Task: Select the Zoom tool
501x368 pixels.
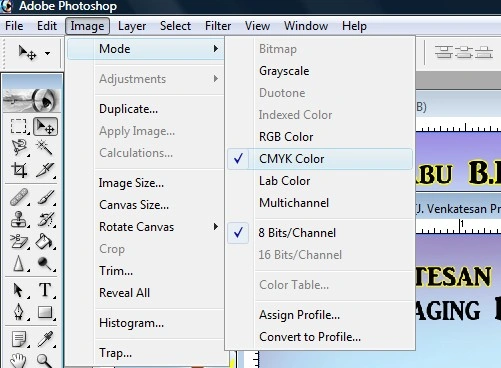Action: coord(44,361)
